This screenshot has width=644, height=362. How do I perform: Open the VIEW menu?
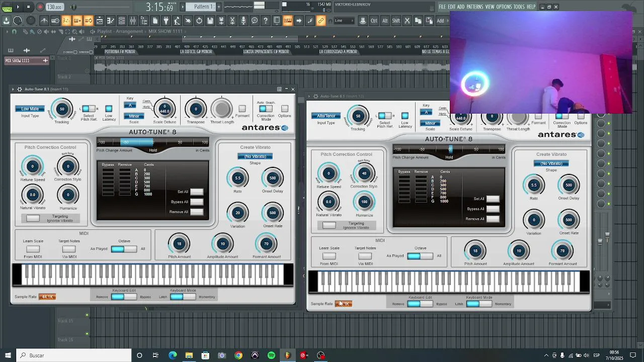tap(490, 7)
